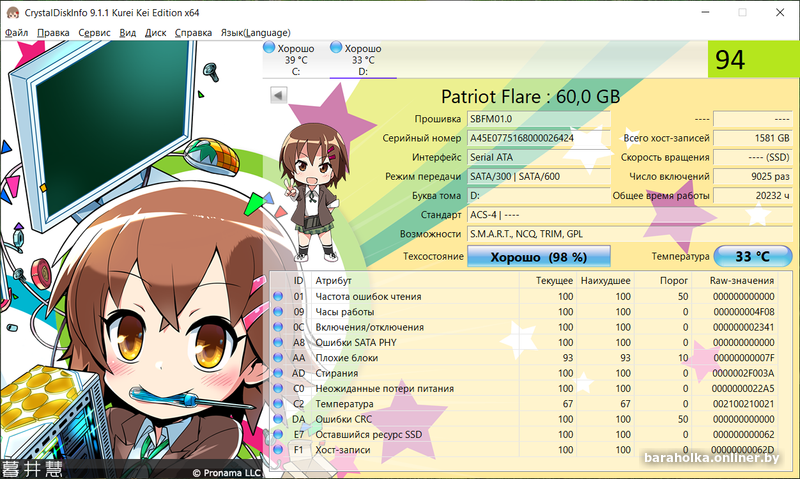Select the Плохие блоки attribute text

(x=346, y=358)
